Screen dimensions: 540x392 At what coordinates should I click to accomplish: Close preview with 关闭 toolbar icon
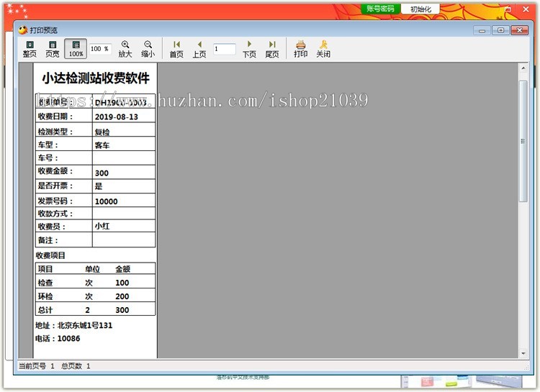pos(323,49)
